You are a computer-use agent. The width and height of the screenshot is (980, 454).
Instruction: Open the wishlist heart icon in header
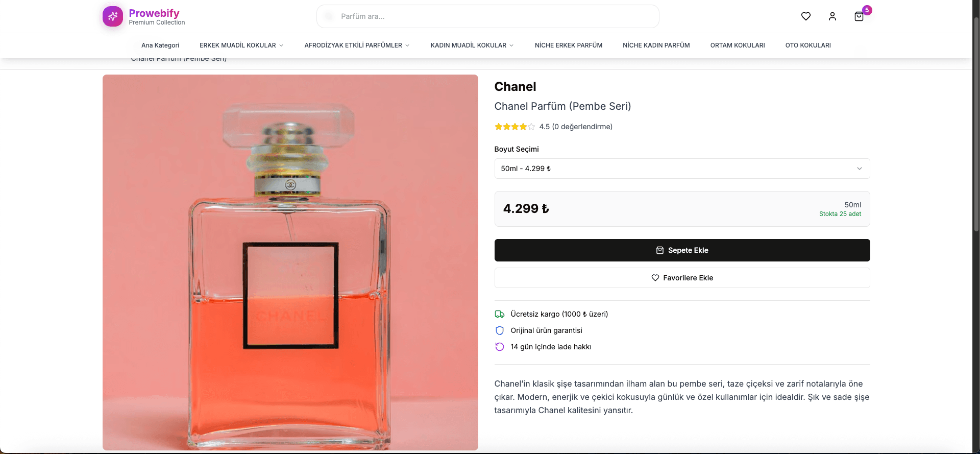pyautogui.click(x=806, y=16)
